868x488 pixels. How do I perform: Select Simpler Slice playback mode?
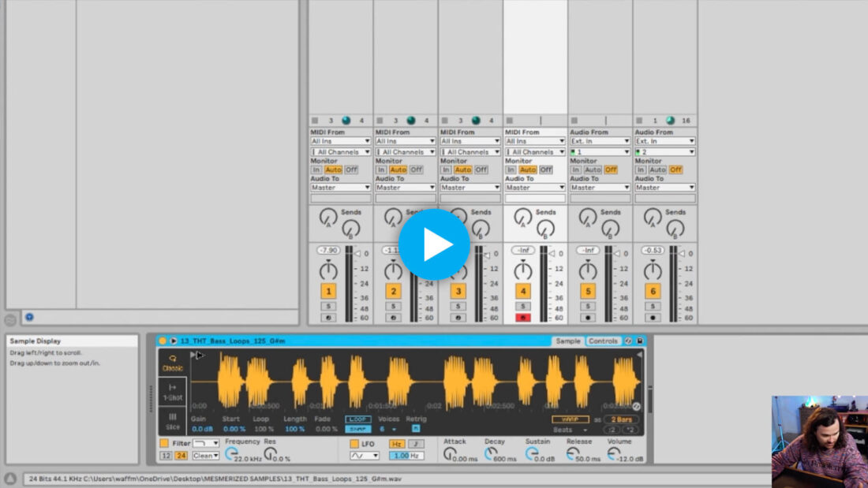pyautogui.click(x=173, y=420)
